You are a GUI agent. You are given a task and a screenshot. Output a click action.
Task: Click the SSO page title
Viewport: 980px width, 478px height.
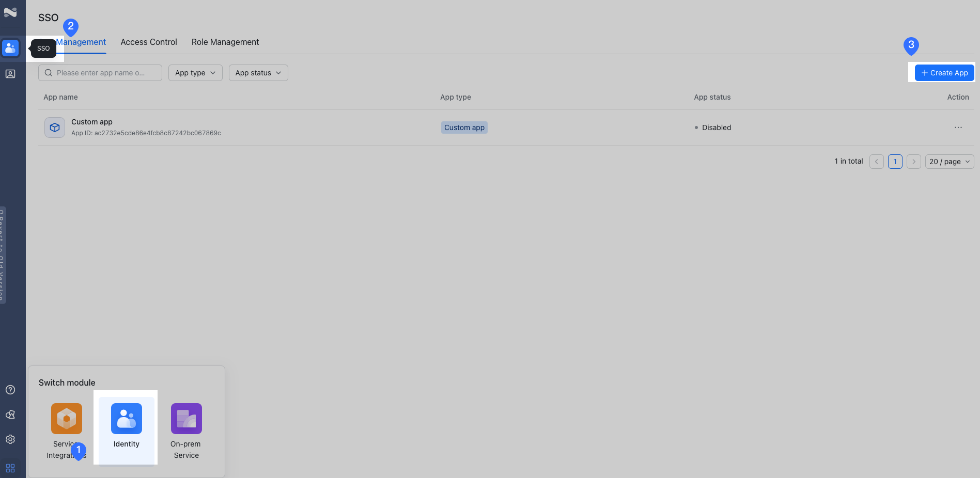point(49,18)
